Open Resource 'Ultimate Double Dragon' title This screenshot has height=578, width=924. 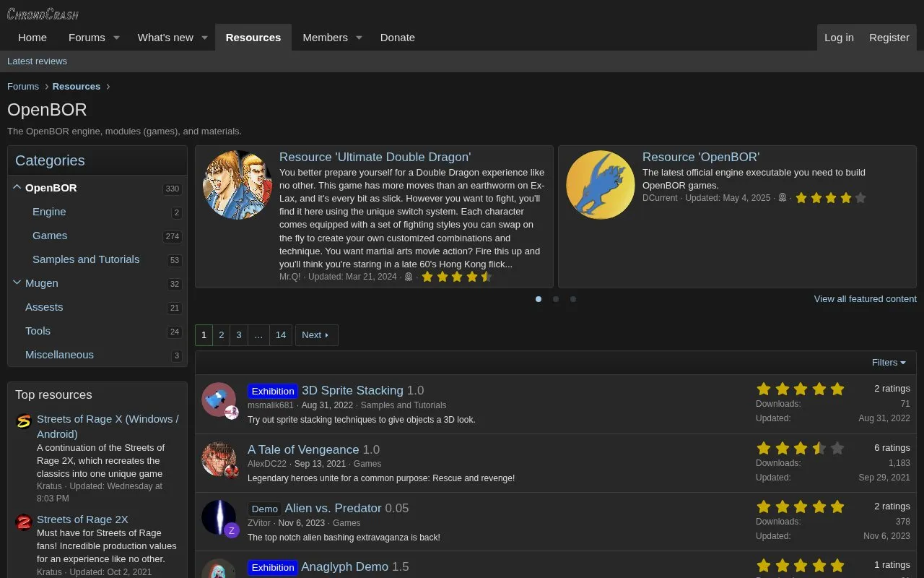pos(375,158)
